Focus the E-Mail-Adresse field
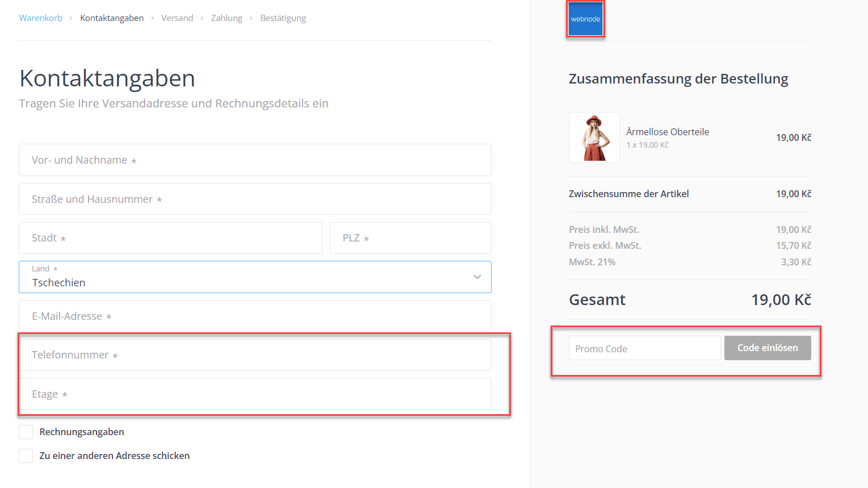 (x=255, y=316)
